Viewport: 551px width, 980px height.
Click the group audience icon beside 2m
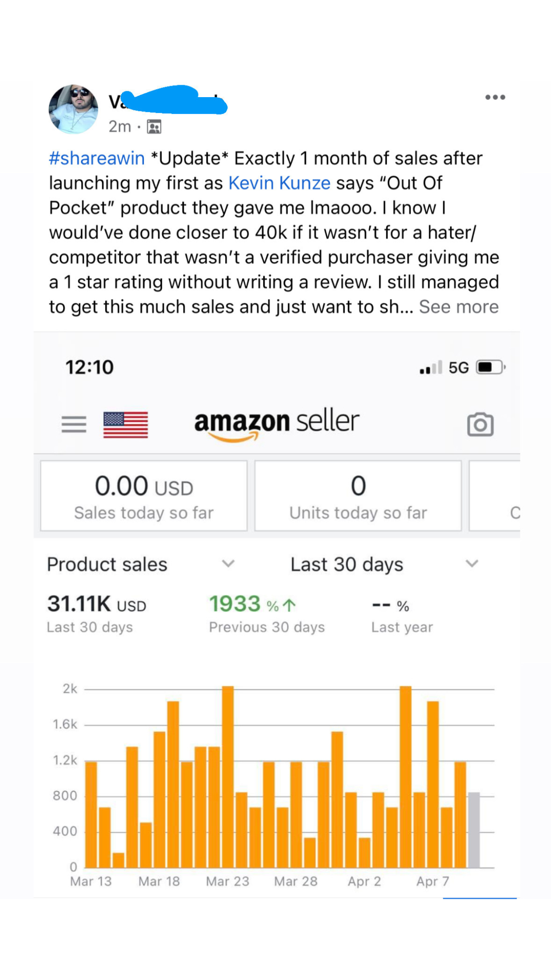[x=154, y=127]
